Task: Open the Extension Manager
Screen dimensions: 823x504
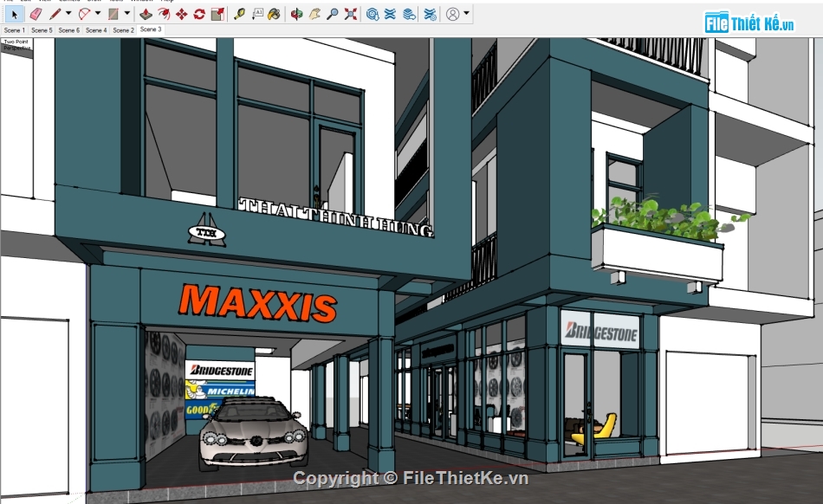Action: [x=430, y=14]
